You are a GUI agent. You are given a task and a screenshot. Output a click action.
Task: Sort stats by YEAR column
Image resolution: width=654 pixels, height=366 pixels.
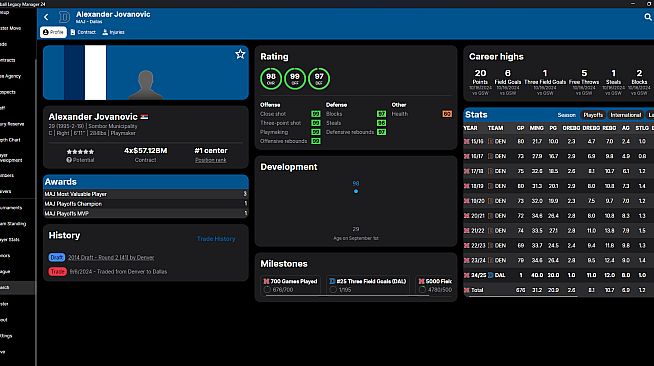point(470,128)
